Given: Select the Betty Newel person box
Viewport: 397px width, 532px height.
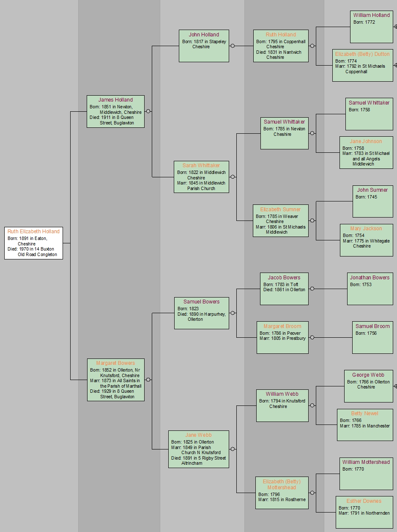Looking at the screenshot, I should [x=364, y=424].
